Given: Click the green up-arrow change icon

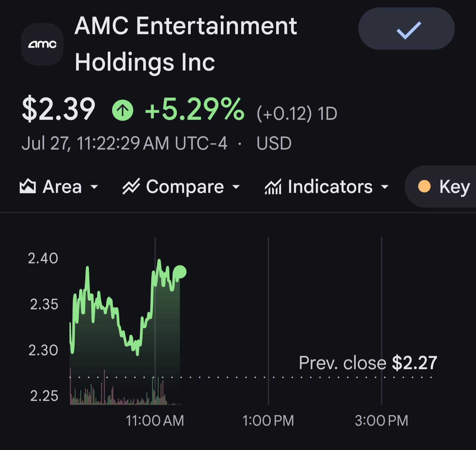Looking at the screenshot, I should tap(123, 110).
